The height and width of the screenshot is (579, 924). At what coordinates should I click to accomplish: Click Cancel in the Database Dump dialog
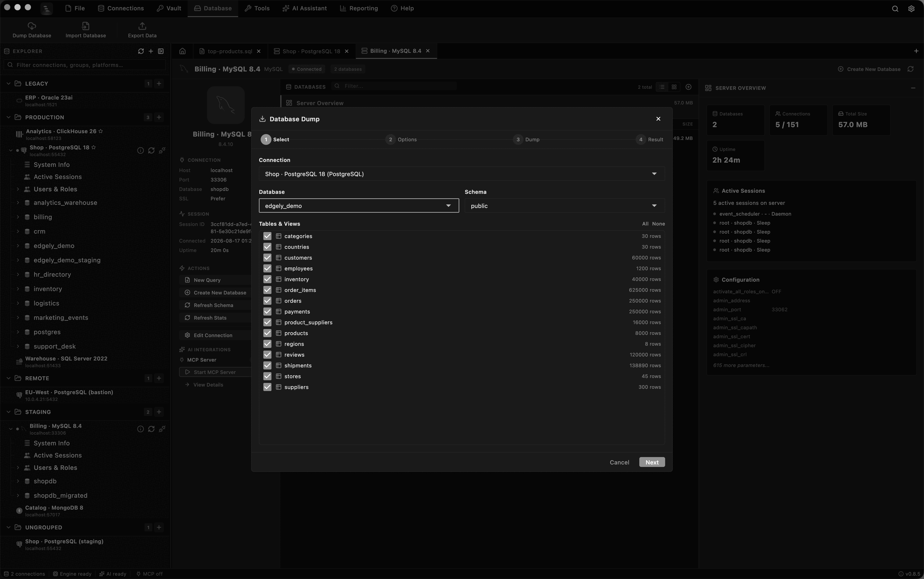pos(619,462)
